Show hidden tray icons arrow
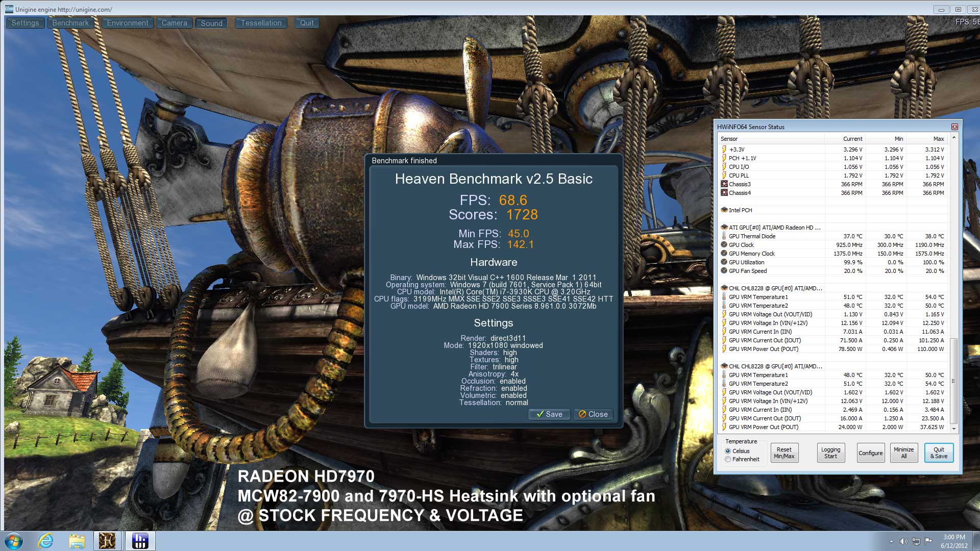 point(891,541)
